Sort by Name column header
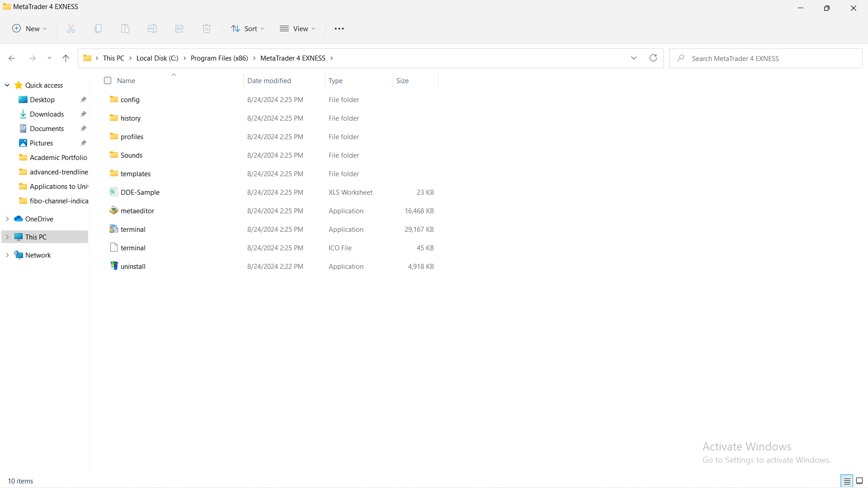Viewport: 868px width, 488px height. click(x=126, y=81)
